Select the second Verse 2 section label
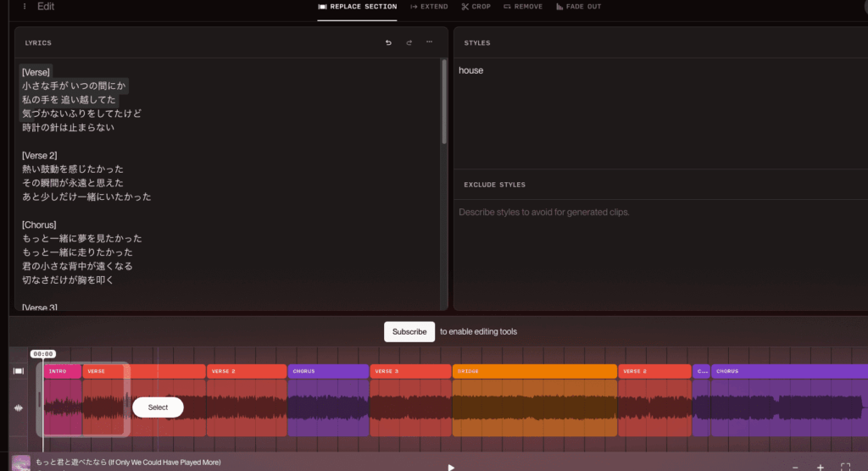The image size is (868, 471). click(x=655, y=371)
